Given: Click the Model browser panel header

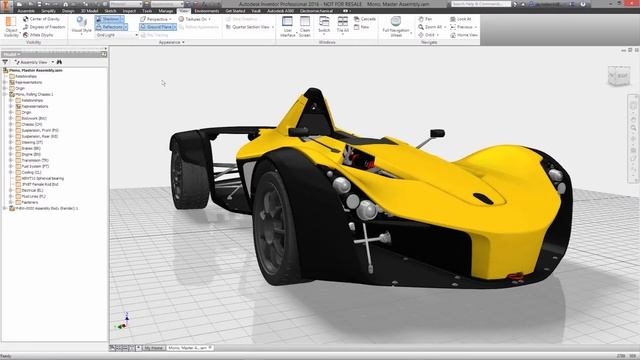Looking at the screenshot, I should [53, 54].
